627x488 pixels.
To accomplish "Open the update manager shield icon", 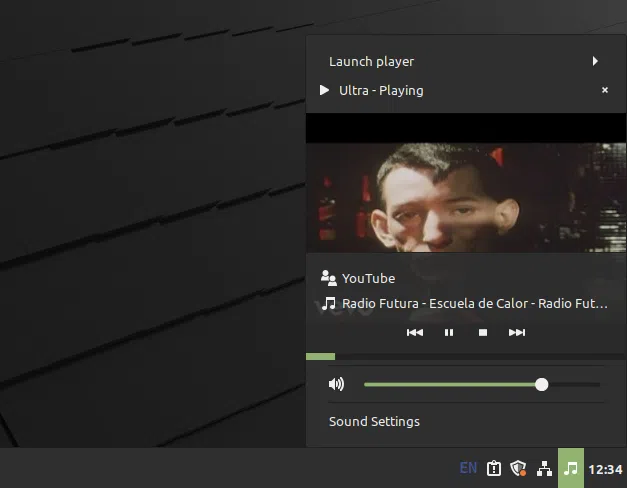I will 518,468.
